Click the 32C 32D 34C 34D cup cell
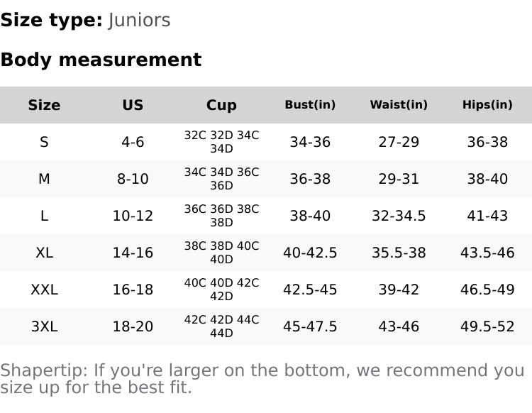 click(x=221, y=142)
